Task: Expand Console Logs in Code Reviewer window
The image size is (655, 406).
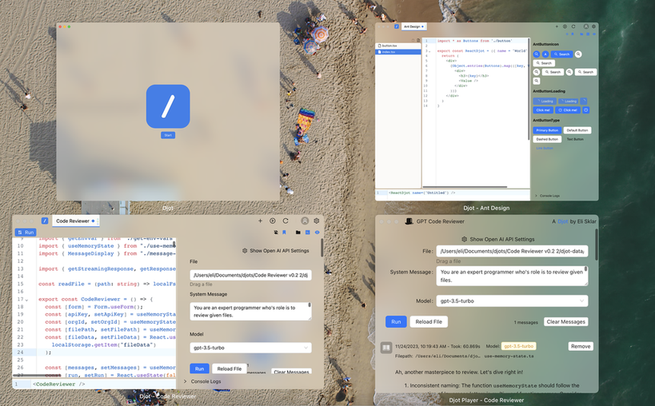Action: pyautogui.click(x=203, y=381)
